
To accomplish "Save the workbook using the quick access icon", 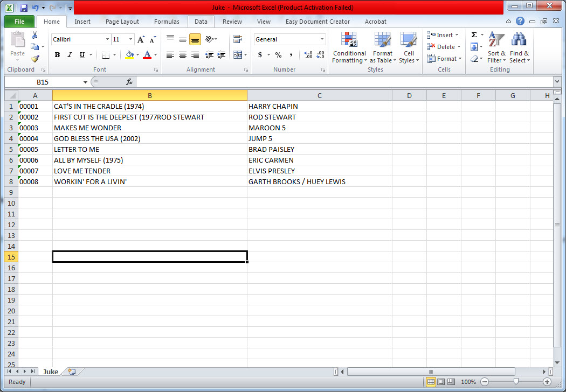I will pos(24,8).
